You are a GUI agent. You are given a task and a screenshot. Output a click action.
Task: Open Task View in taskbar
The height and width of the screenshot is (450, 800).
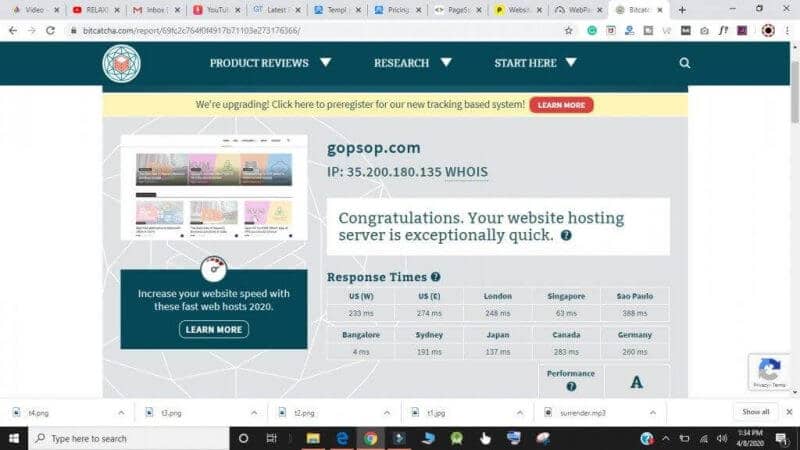271,438
